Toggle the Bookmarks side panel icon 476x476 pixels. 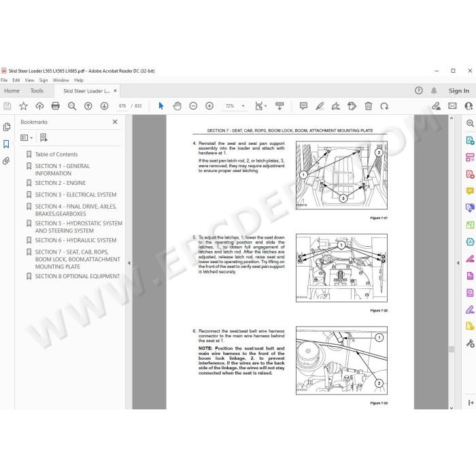6,144
